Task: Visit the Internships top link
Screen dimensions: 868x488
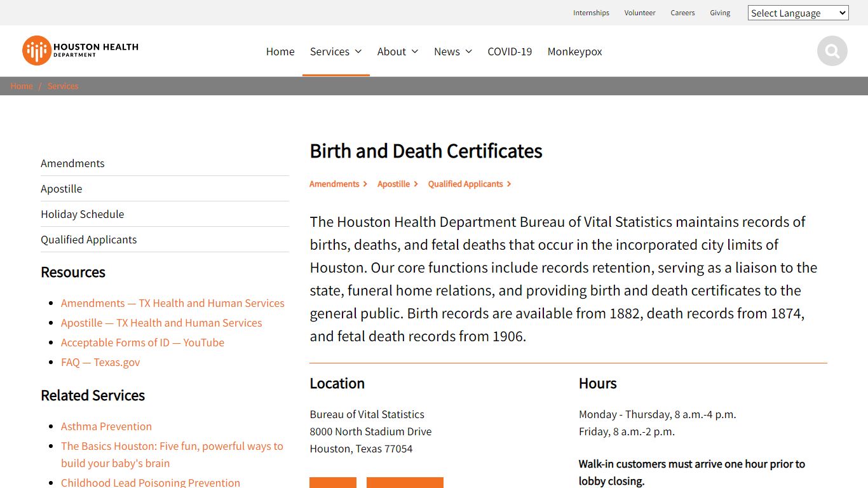Action: click(x=591, y=13)
